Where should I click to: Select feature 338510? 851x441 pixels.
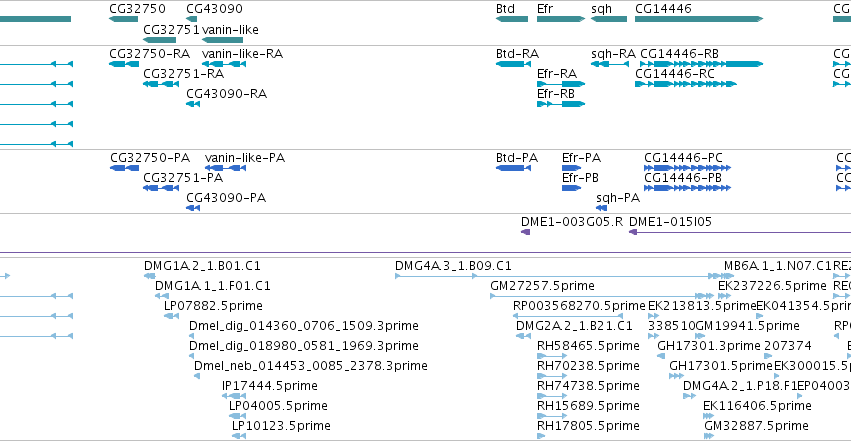click(653, 336)
